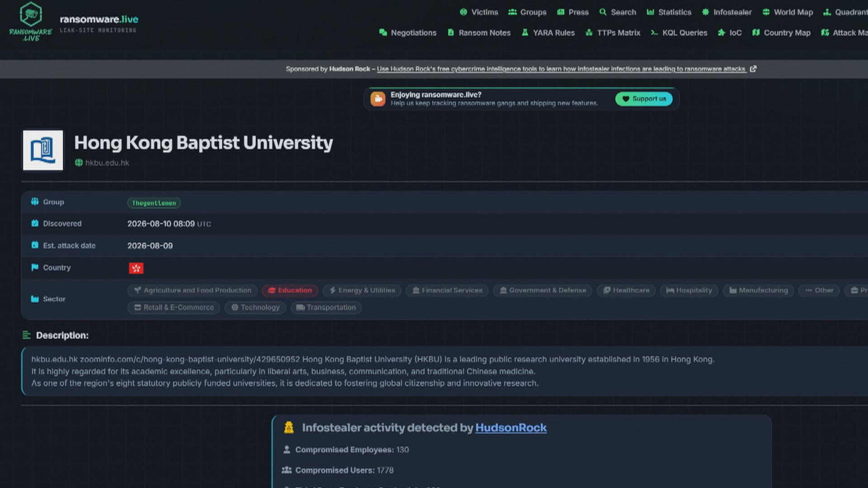Click the Groups people icon in navigation
The height and width of the screenshot is (488, 868).
coord(512,12)
